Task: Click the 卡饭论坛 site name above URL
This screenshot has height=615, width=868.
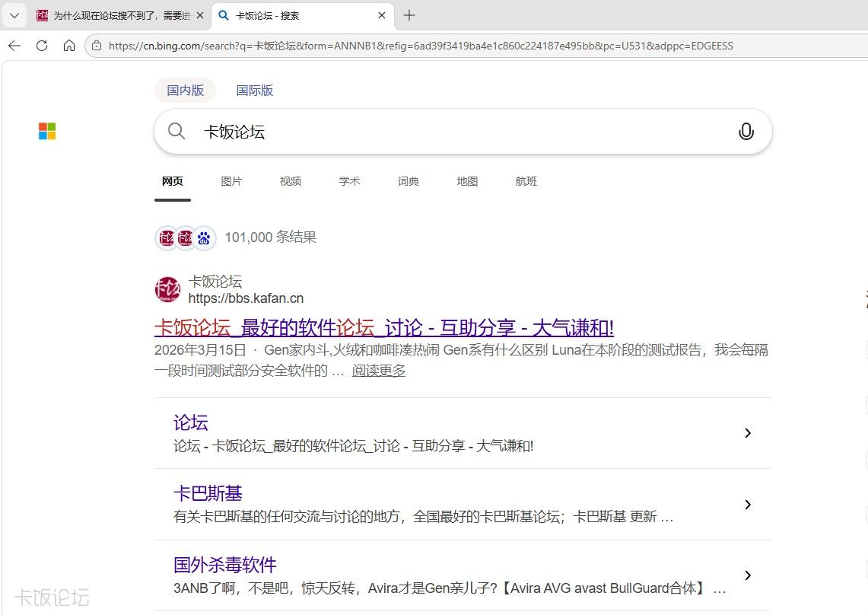Action: click(x=215, y=282)
